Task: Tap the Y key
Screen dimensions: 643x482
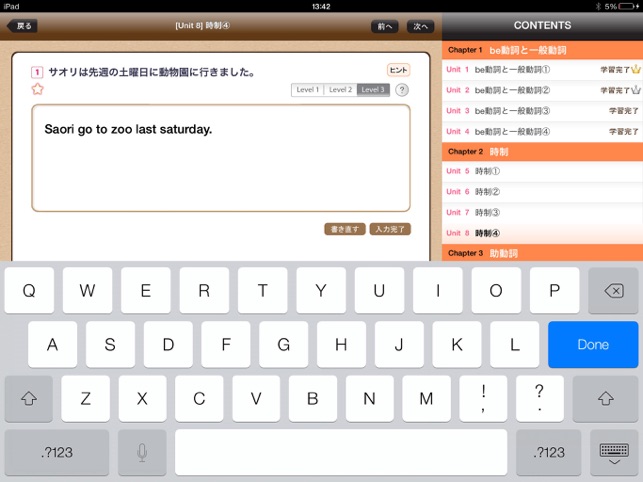Action: [x=321, y=290]
